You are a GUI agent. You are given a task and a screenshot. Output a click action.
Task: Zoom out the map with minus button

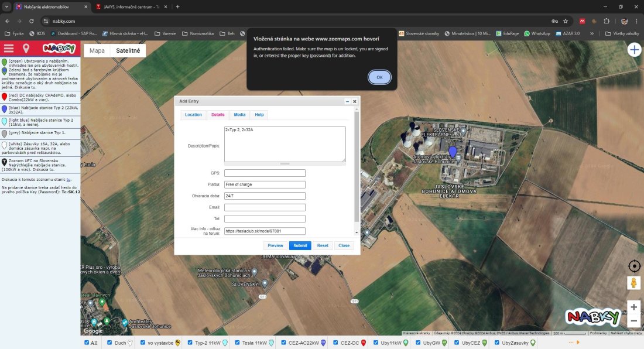tap(633, 320)
